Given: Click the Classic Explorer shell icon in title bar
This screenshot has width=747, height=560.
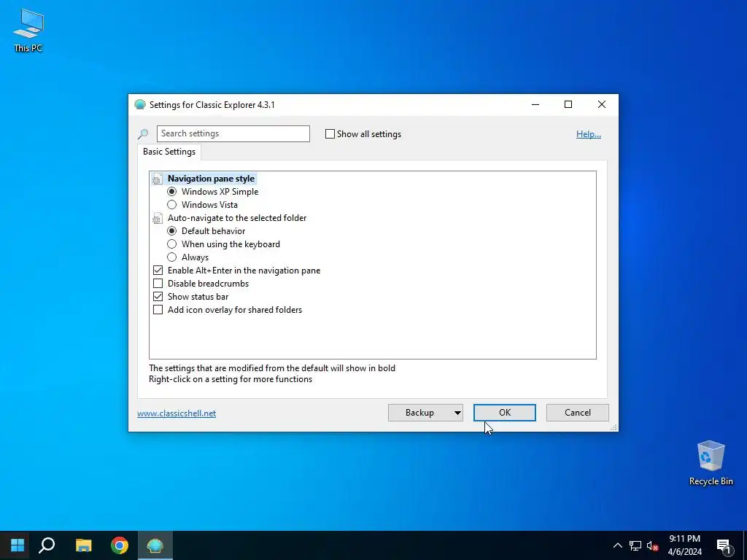Looking at the screenshot, I should pyautogui.click(x=139, y=105).
